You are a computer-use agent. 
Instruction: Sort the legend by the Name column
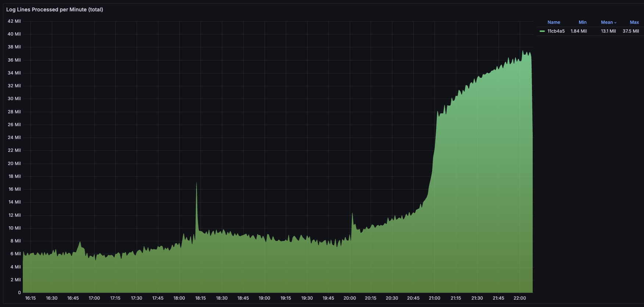(x=554, y=22)
